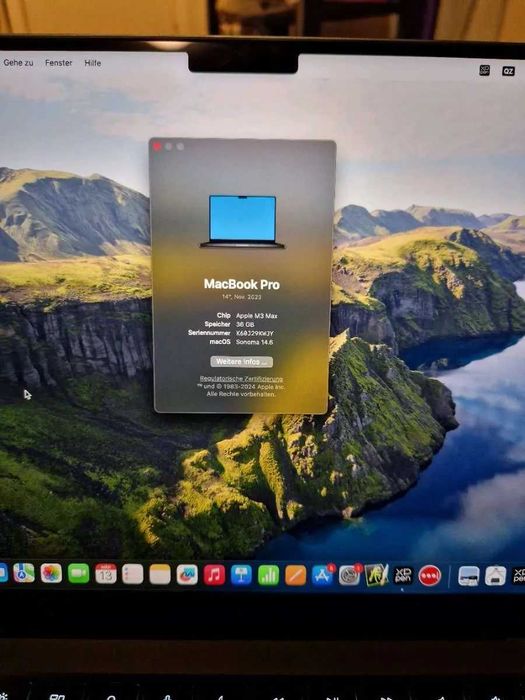
Task: Launch Freeform from the Dock
Action: coord(187,575)
